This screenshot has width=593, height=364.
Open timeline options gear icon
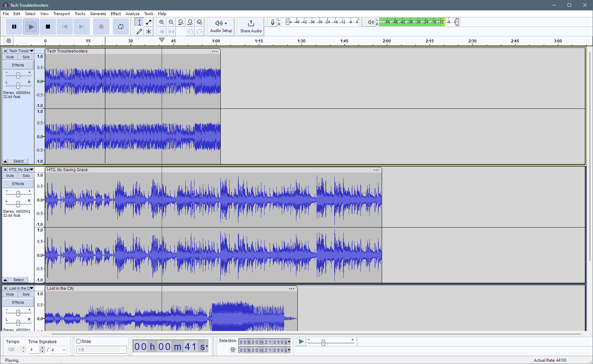pyautogui.click(x=9, y=41)
